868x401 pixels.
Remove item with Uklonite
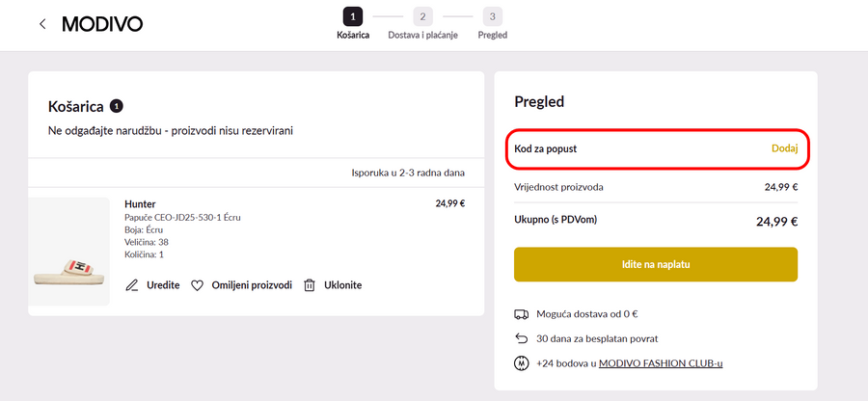click(x=343, y=285)
